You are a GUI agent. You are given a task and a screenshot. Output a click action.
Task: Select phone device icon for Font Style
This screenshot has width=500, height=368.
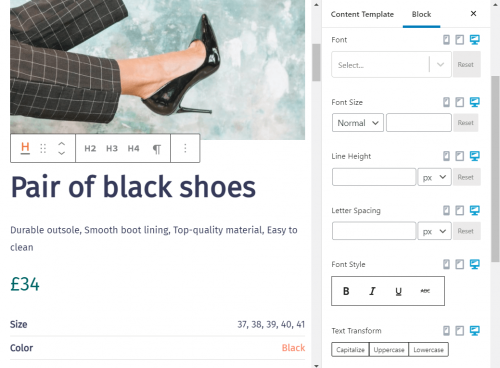click(x=446, y=264)
